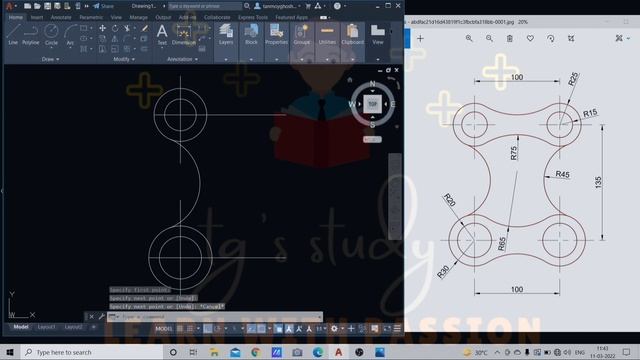Select the Move tool in Modify
This screenshot has width=640, height=360.
point(102,28)
